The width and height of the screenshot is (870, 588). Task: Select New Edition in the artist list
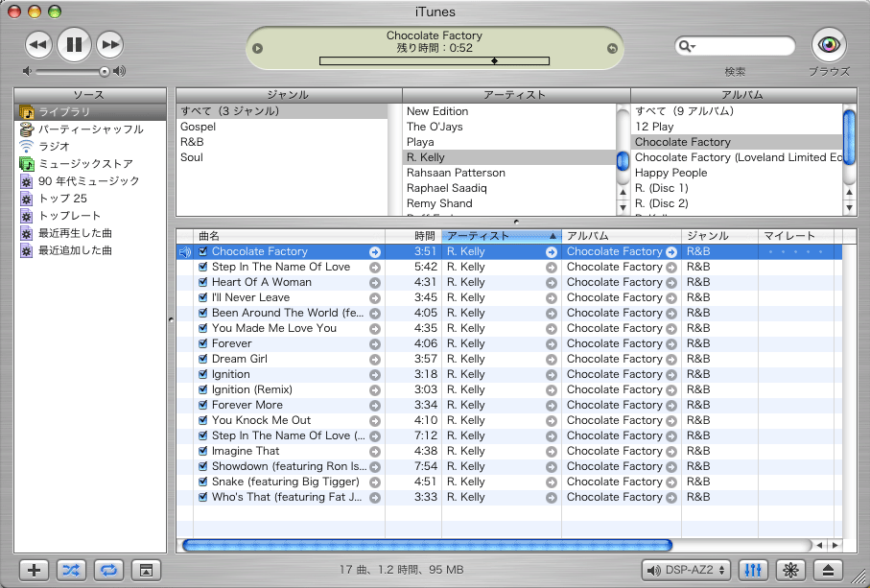click(509, 111)
